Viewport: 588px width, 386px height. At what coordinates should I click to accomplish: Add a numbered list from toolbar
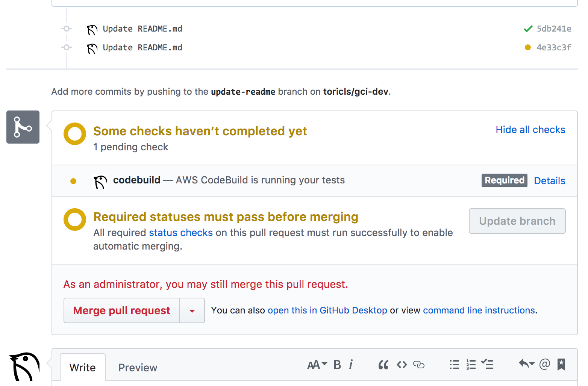coord(471,365)
